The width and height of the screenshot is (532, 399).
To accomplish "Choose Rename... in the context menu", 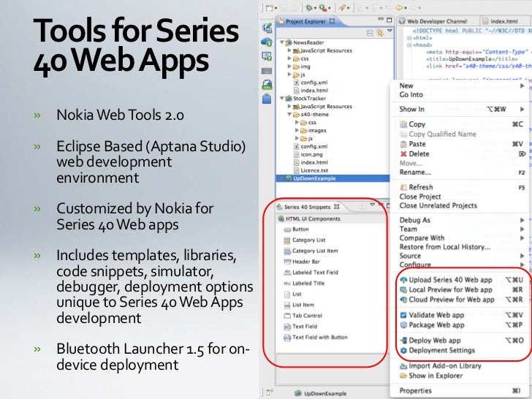I will 460,172.
